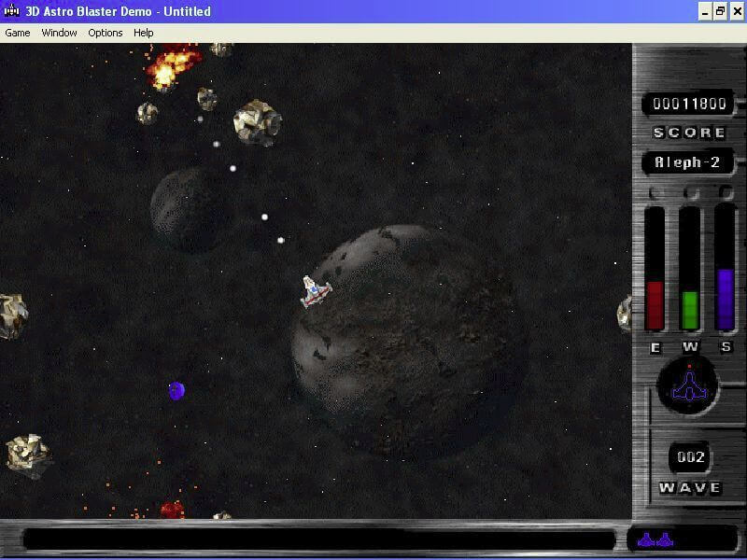Click the W weapon label
Image resolution: width=747 pixels, height=560 pixels.
click(x=690, y=347)
